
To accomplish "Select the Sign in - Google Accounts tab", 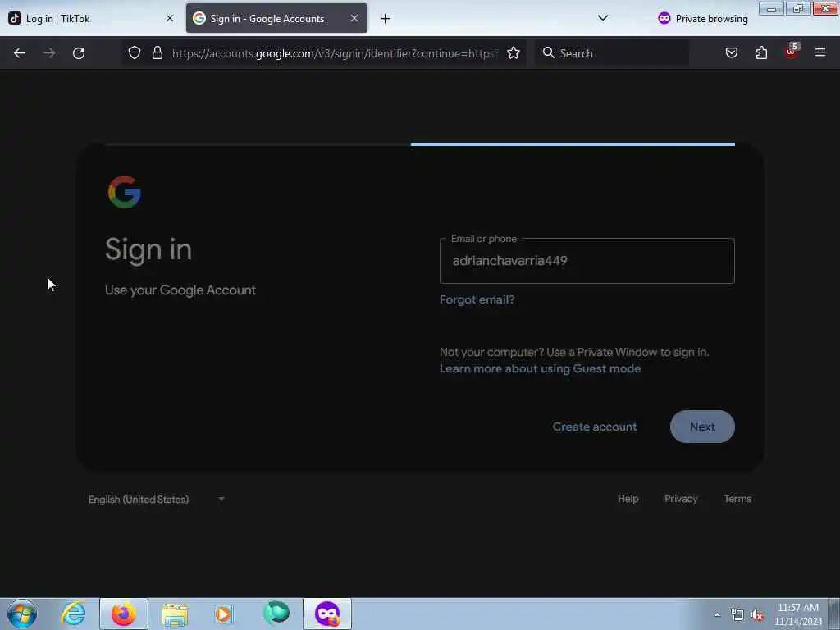I will coord(276,18).
